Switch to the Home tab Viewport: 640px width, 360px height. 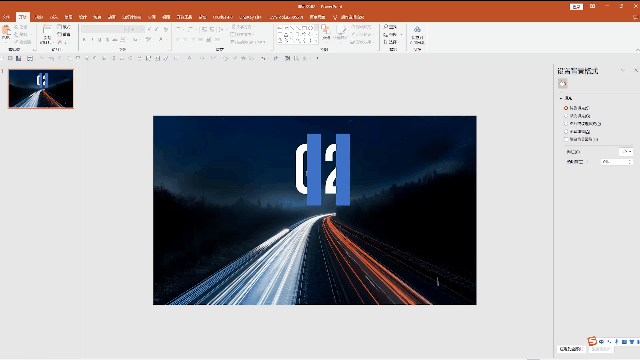pyautogui.click(x=22, y=17)
